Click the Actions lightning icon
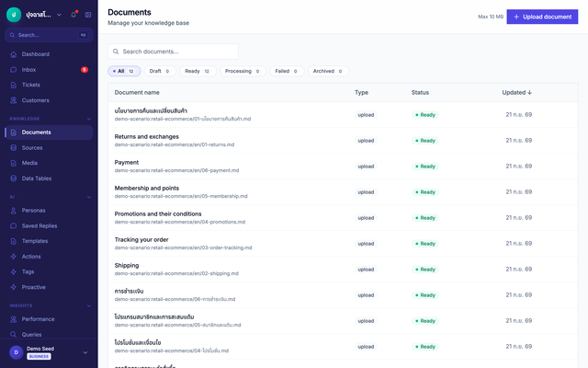The image size is (588, 368). (14, 257)
